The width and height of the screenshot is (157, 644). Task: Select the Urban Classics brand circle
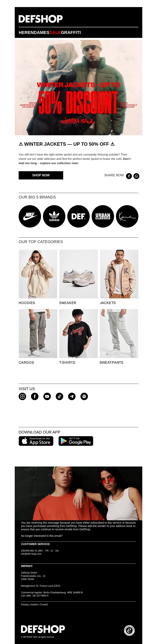[103, 216]
